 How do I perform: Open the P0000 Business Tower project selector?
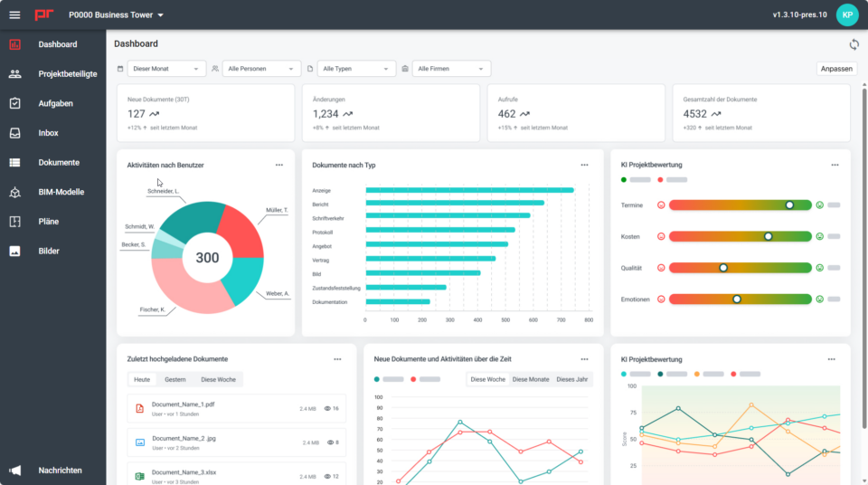116,15
